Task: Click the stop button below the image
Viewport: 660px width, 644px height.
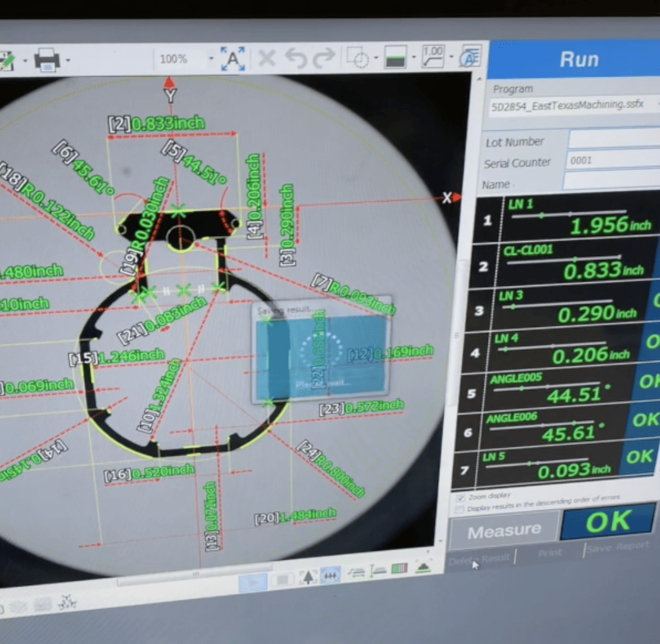Action: [281, 580]
